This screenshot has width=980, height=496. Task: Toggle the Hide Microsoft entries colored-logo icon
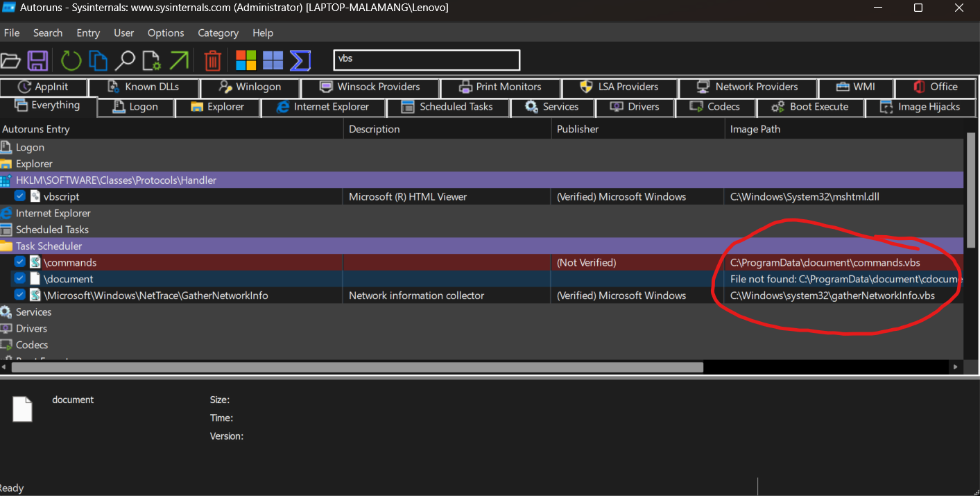(246, 60)
